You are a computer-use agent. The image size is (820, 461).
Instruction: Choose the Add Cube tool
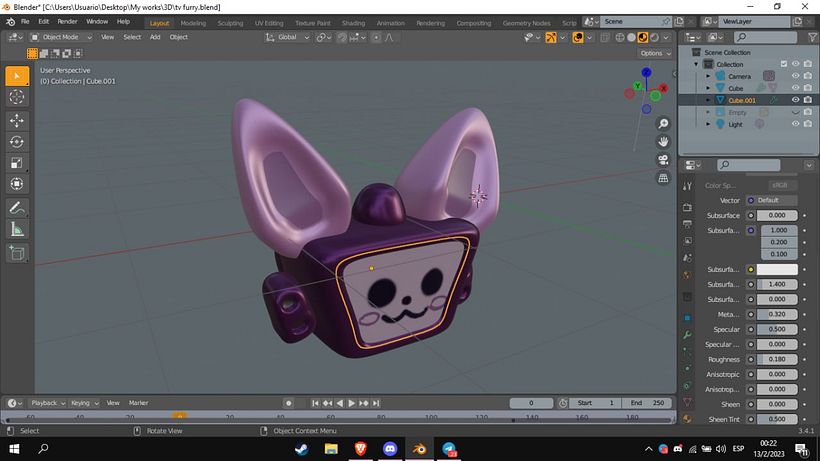[x=17, y=253]
